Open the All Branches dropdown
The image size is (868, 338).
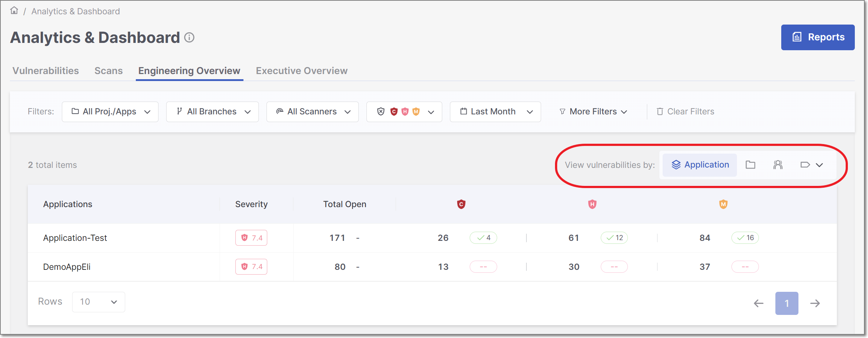coord(212,112)
